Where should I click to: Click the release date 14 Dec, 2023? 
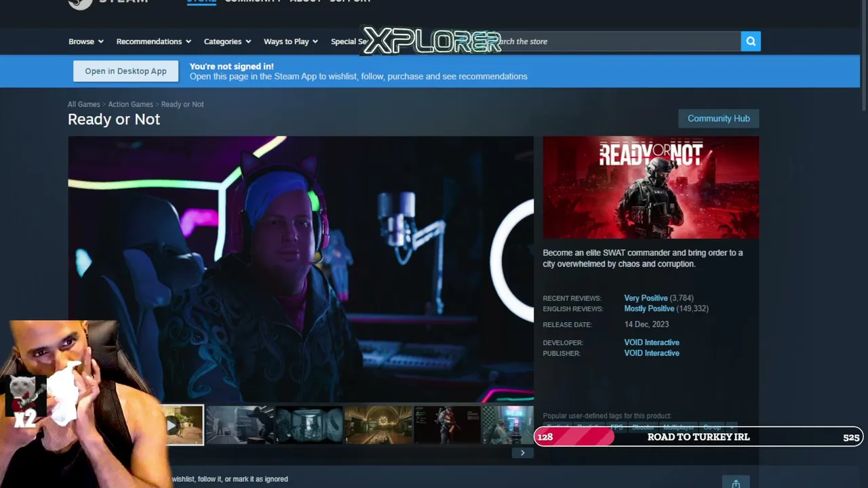point(646,325)
